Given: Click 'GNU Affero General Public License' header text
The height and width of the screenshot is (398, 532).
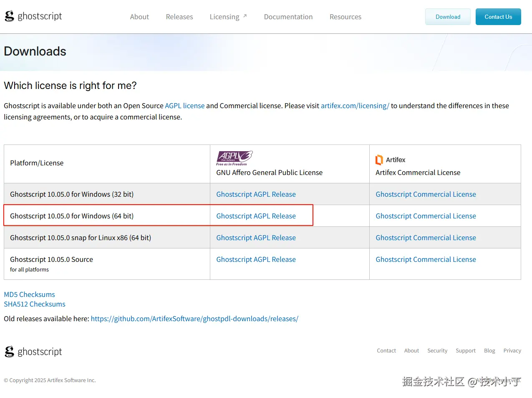Looking at the screenshot, I should tap(269, 172).
